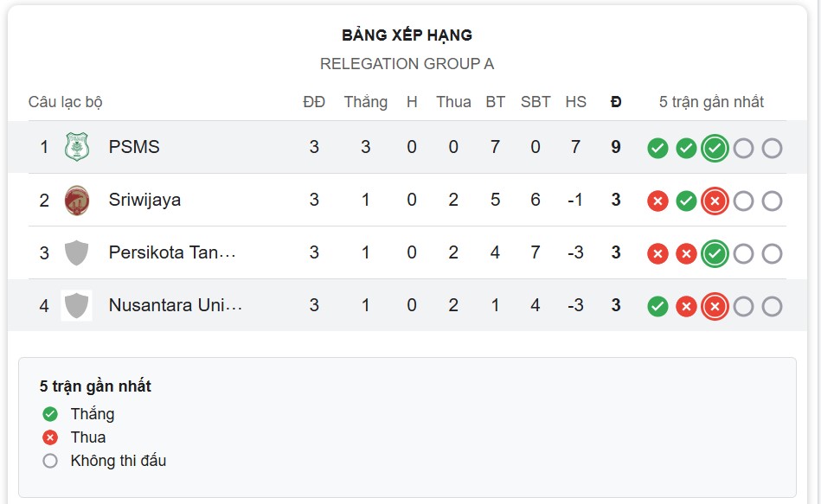The width and height of the screenshot is (821, 504).
Task: Click the green Thắng legend icon
Action: (x=50, y=414)
